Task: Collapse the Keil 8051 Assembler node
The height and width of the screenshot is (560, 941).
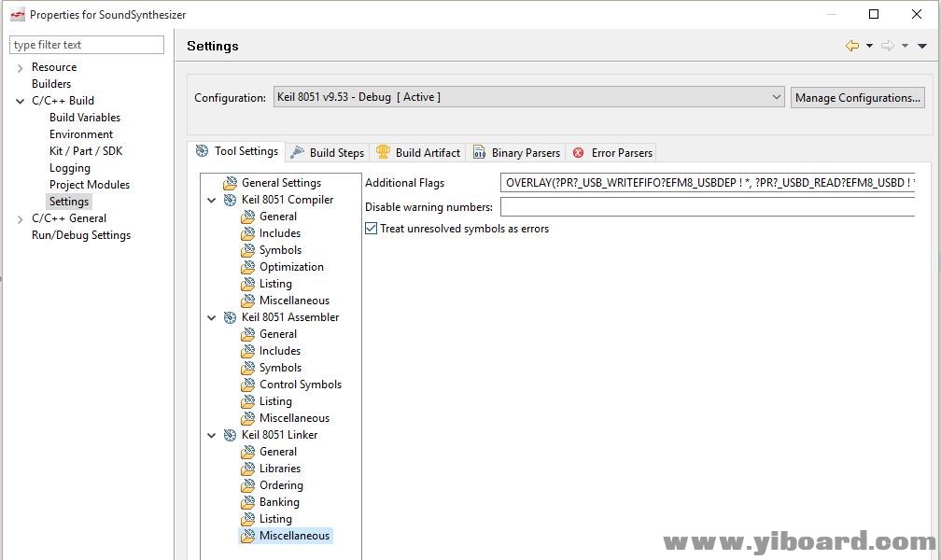Action: [x=211, y=318]
